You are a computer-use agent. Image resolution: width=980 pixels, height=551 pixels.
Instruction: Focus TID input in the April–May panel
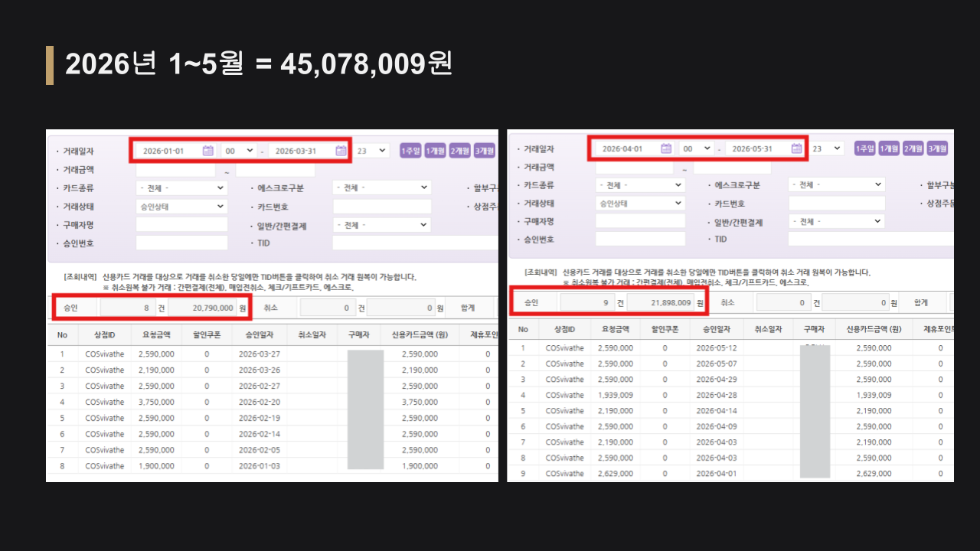[x=871, y=239]
